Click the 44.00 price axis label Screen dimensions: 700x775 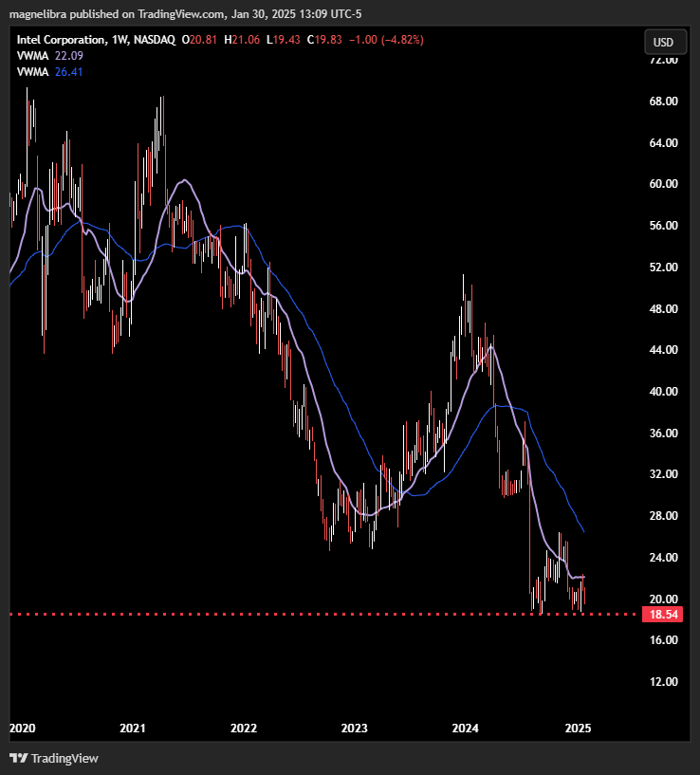click(x=663, y=349)
